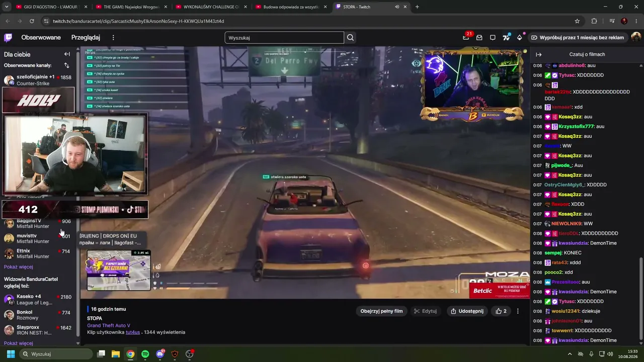
Task: Open Twitch notifications with 21 badge
Action: pos(466,37)
